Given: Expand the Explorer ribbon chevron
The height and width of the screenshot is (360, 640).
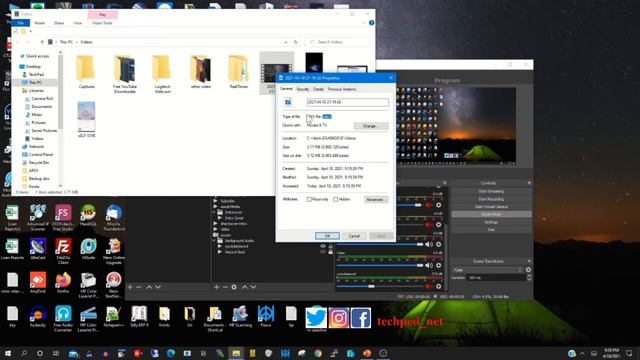Looking at the screenshot, I should click(364, 23).
